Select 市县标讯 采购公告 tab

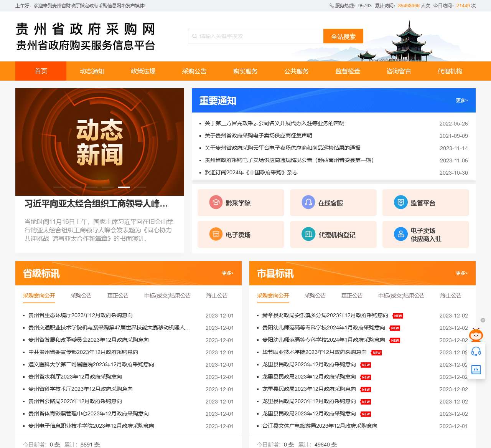click(315, 296)
